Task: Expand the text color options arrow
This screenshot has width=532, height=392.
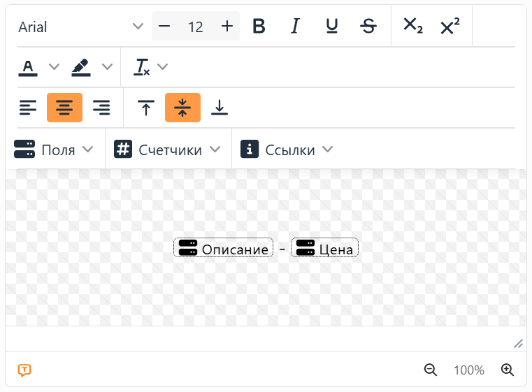Action: 54,66
